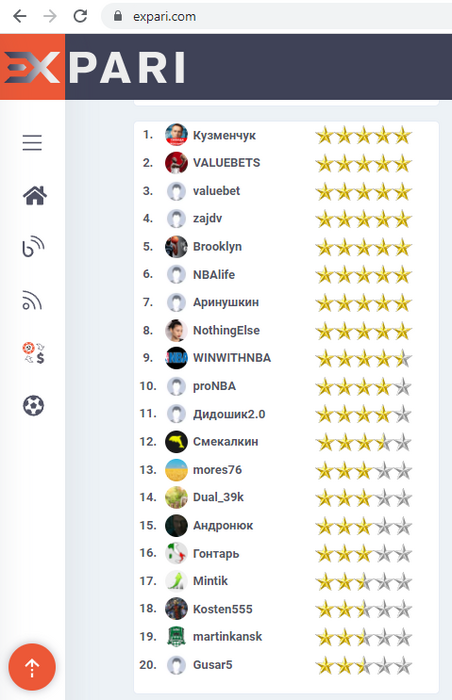Image resolution: width=452 pixels, height=700 pixels.
Task: Open the live broadcast 'b' signal icon
Action: [x=33, y=246]
